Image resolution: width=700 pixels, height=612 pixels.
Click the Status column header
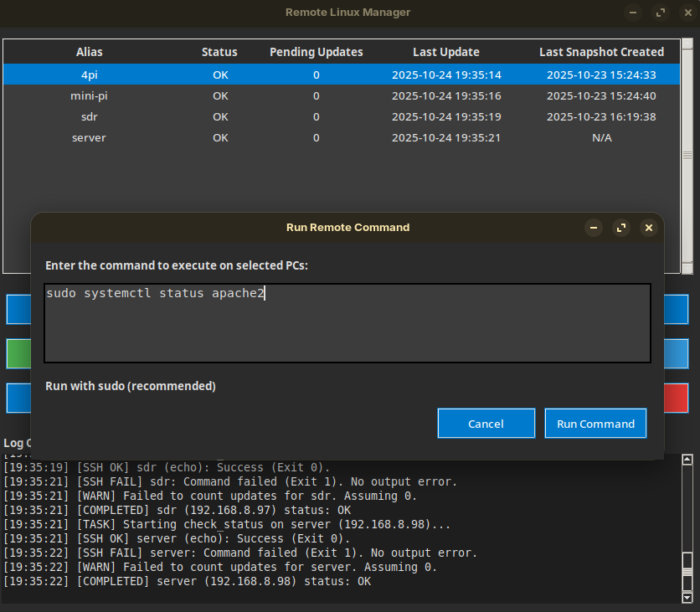(x=219, y=52)
